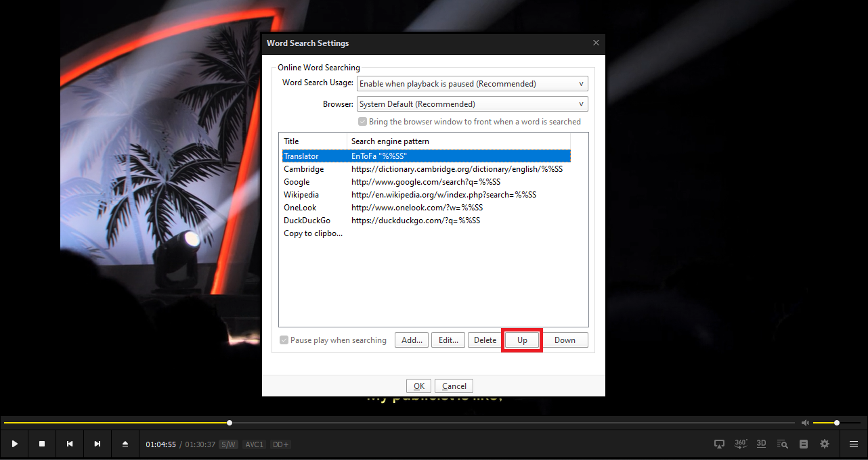The width and height of the screenshot is (868, 460).
Task: Click the EnToFa "%%SS" pattern
Action: (x=378, y=156)
